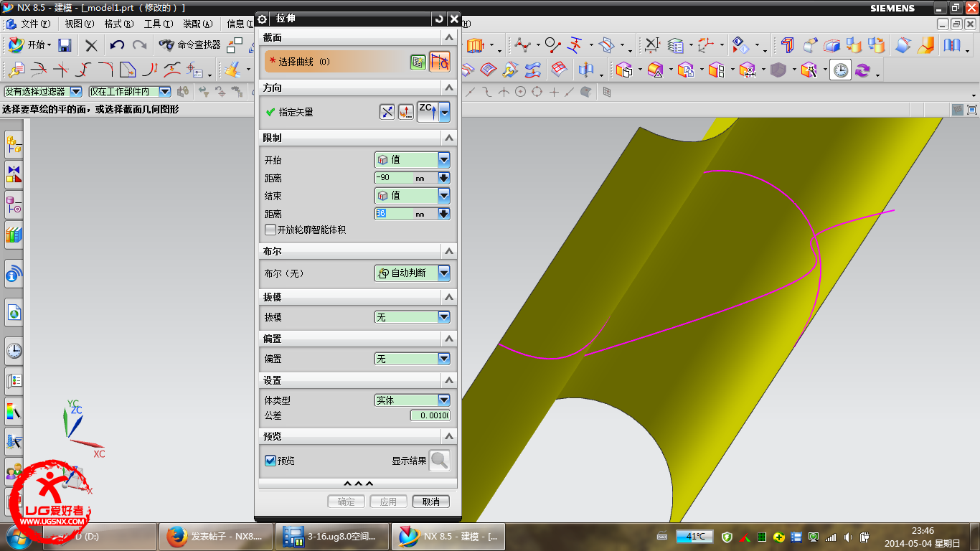The height and width of the screenshot is (551, 980).
Task: Click the delete X icon in toolbar
Action: (91, 45)
